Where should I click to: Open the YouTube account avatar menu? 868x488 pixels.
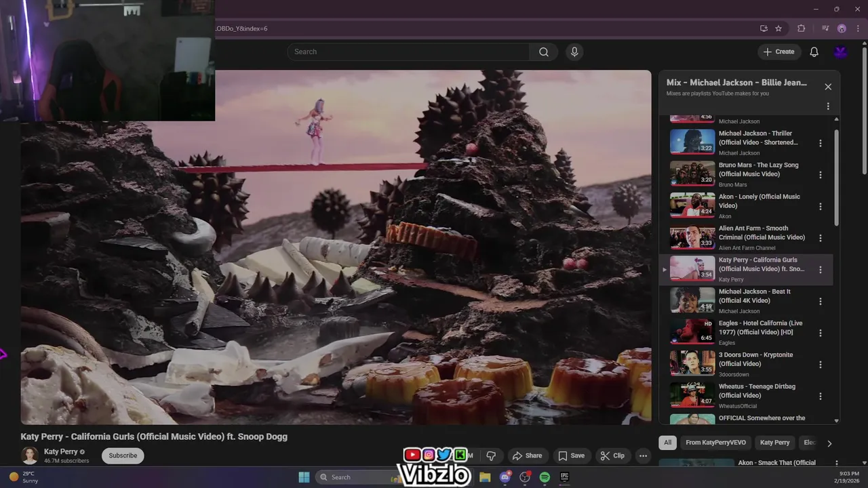(x=841, y=52)
